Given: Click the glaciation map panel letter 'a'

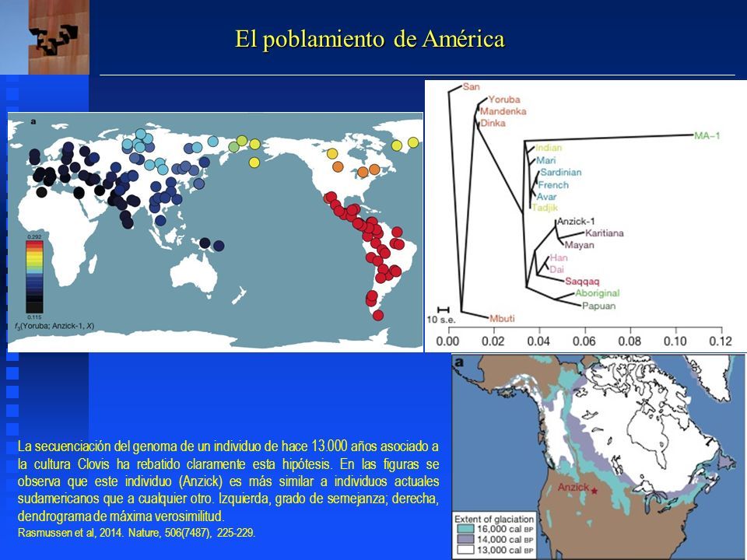Looking at the screenshot, I should point(460,362).
